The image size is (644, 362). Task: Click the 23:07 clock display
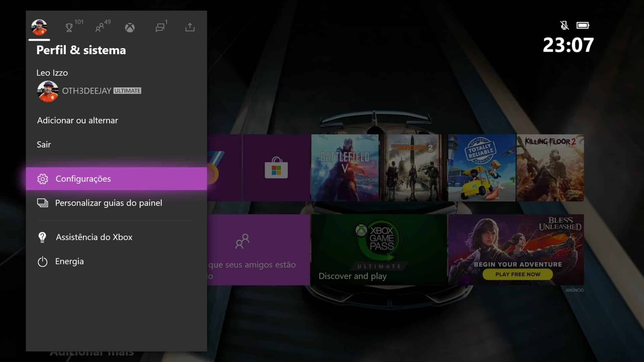[568, 45]
